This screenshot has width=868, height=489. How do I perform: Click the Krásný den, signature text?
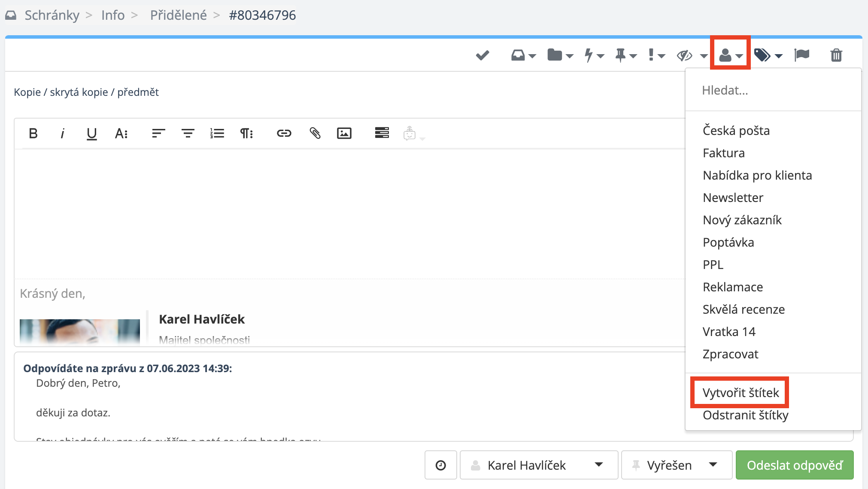tap(53, 294)
